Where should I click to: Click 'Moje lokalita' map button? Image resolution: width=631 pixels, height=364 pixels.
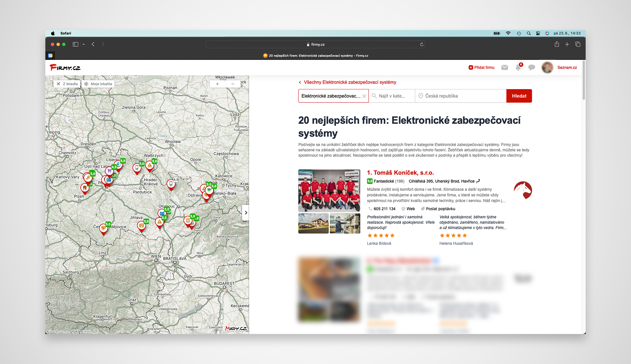pos(98,84)
